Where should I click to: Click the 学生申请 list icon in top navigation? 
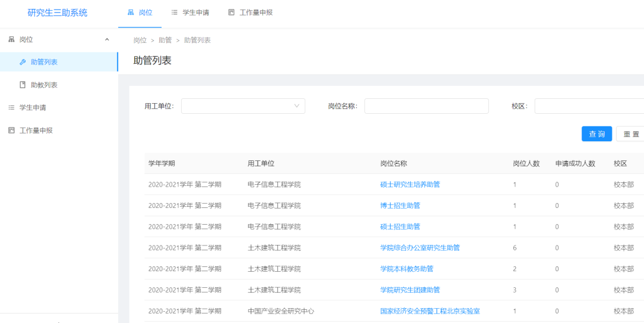pyautogui.click(x=175, y=13)
